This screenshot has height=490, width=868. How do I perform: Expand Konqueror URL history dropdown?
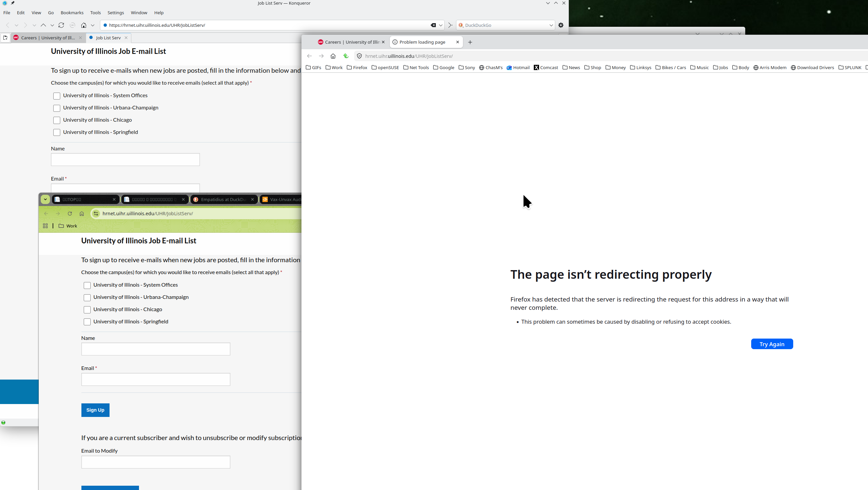[x=440, y=25]
